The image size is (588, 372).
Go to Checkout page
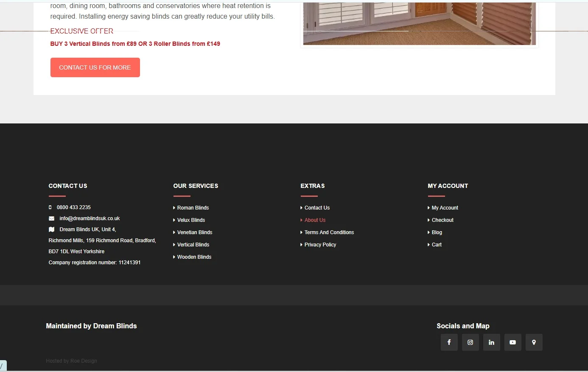442,220
